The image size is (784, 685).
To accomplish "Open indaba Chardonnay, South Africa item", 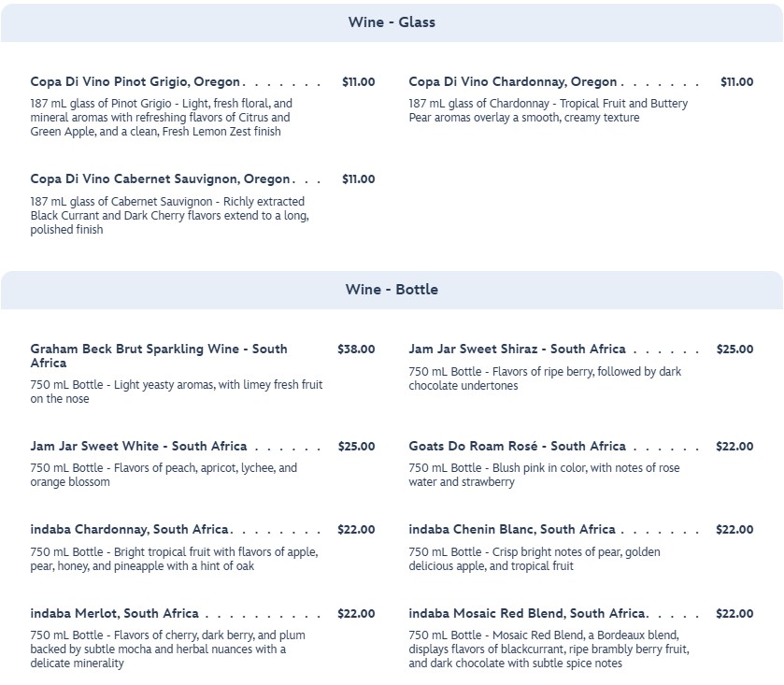I will click(x=131, y=530).
